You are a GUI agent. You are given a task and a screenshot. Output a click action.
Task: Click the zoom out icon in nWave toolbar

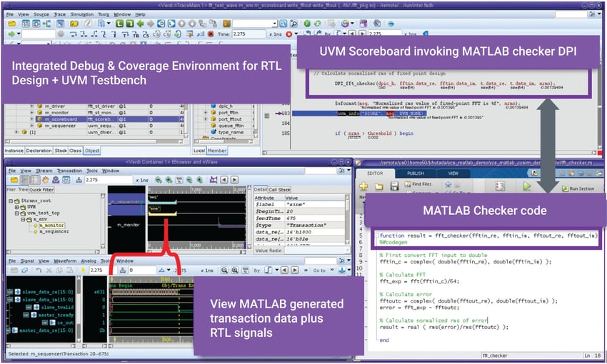click(x=236, y=271)
